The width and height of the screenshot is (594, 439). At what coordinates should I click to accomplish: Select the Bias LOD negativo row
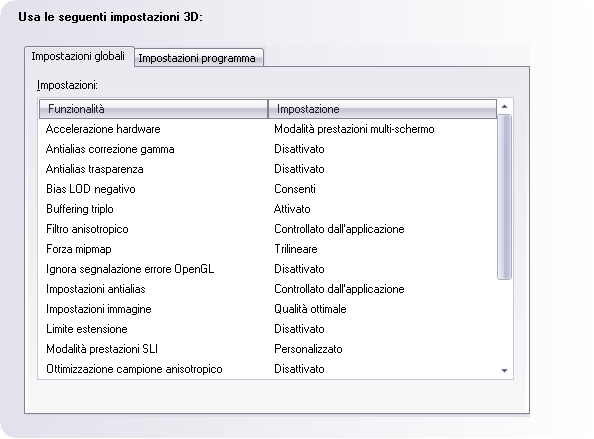pos(268,189)
